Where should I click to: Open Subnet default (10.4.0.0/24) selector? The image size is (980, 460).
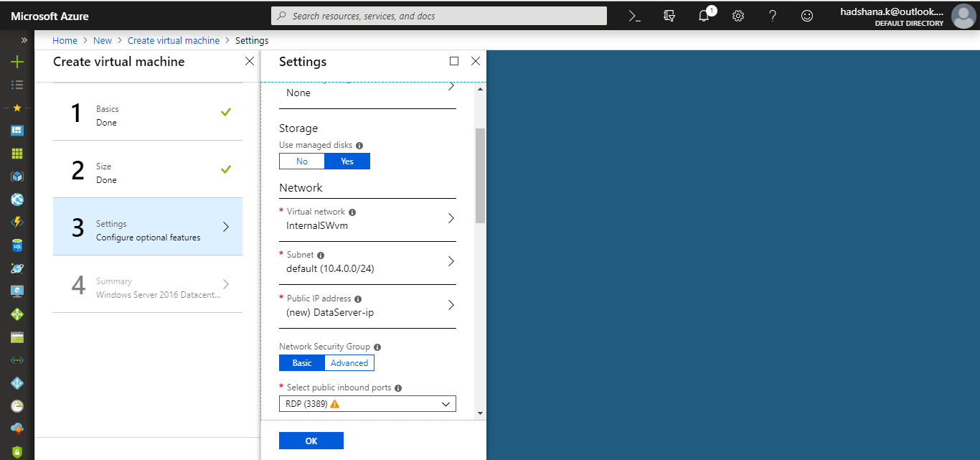click(367, 262)
